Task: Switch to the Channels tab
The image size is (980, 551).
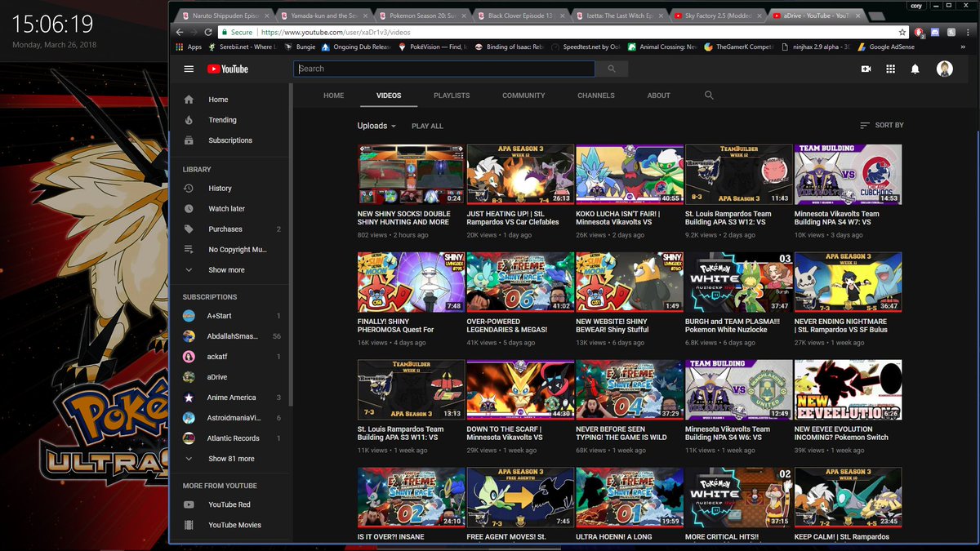Action: point(596,96)
